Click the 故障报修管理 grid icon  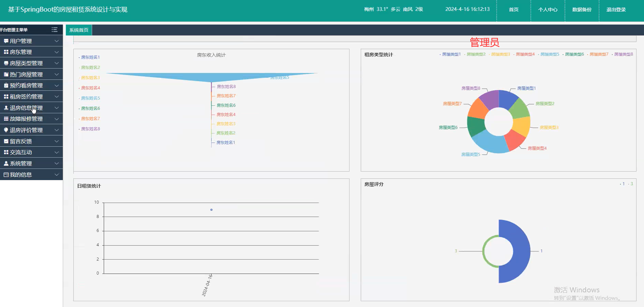(6, 119)
